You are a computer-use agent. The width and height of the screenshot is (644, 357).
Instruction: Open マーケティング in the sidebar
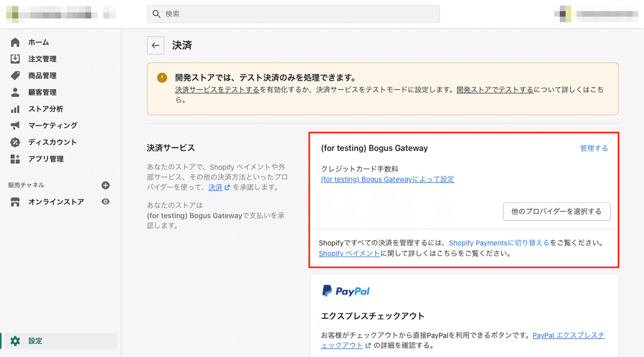coord(53,126)
